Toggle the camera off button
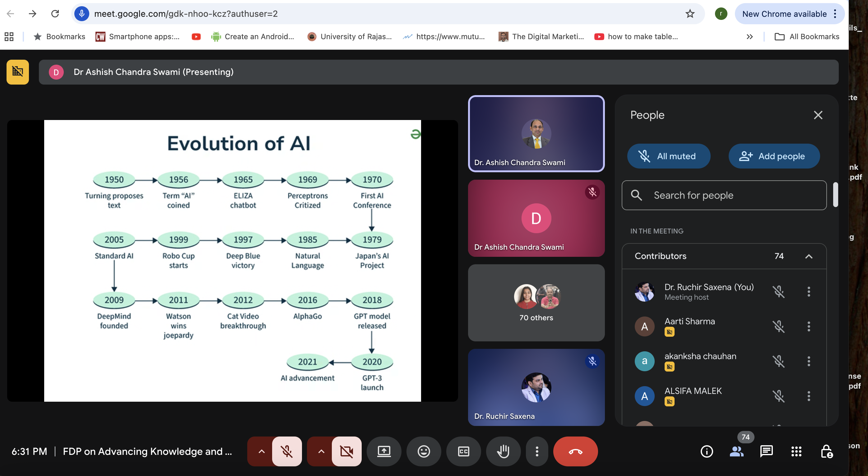 click(346, 451)
